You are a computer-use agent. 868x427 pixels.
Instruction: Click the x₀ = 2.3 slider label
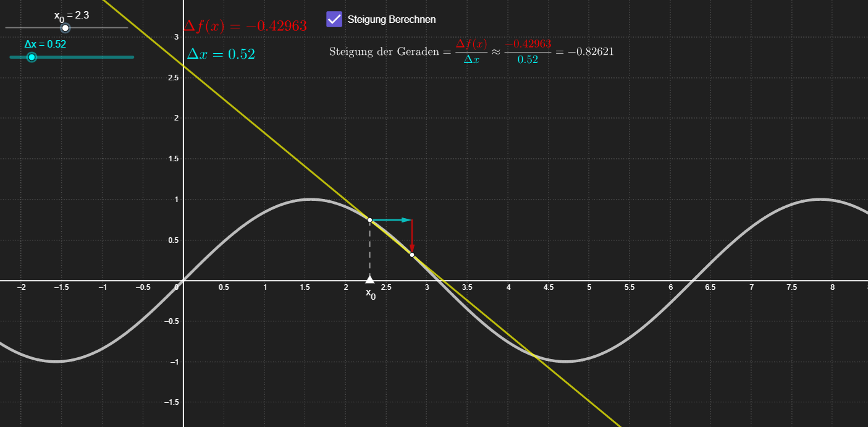point(71,15)
